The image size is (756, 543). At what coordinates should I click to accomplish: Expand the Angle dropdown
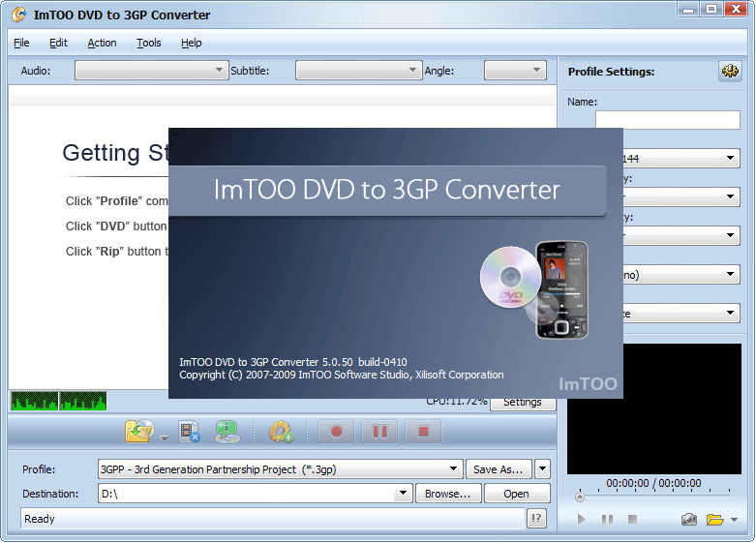point(515,71)
